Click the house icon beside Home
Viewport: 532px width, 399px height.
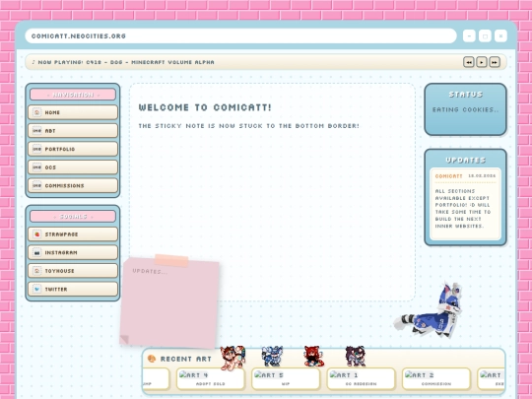(37, 112)
